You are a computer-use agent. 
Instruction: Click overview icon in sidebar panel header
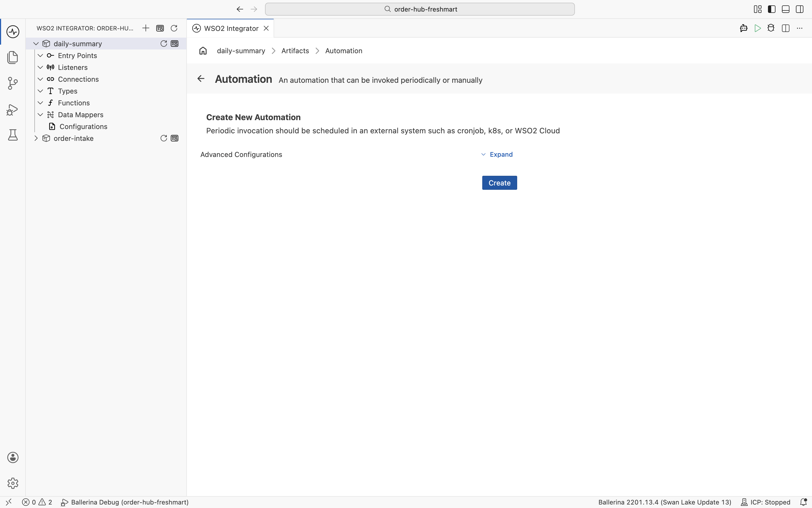point(160,28)
